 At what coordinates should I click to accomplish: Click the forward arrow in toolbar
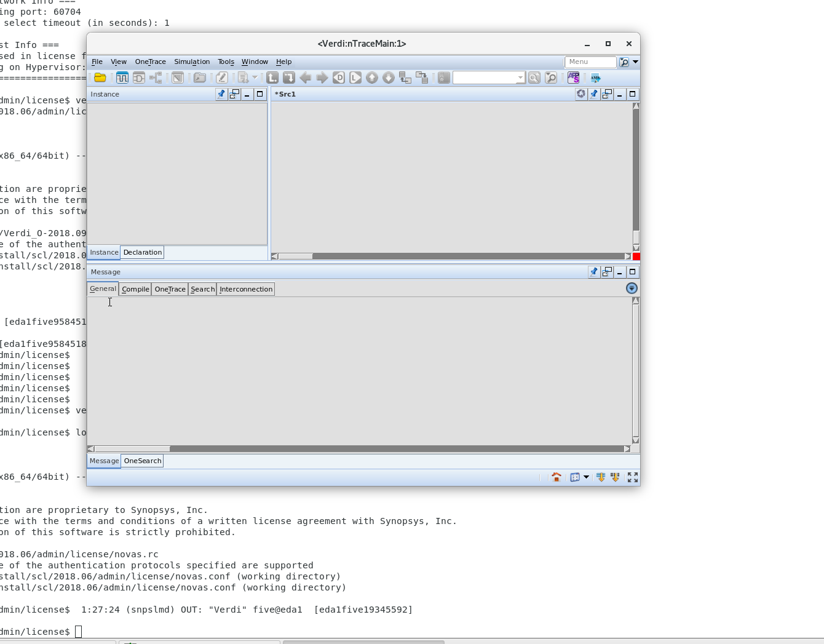pos(322,78)
